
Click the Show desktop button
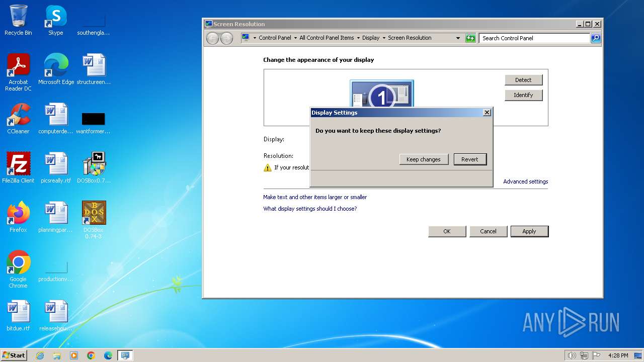point(638,355)
